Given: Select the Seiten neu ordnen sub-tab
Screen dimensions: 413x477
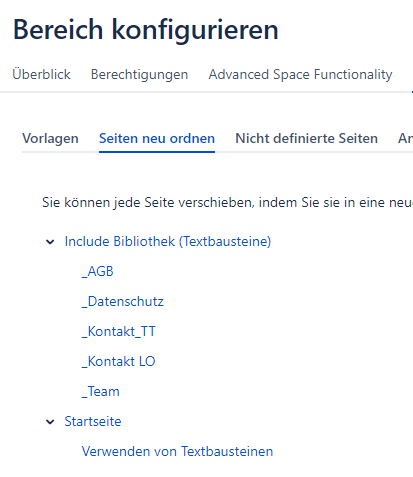Looking at the screenshot, I should [x=157, y=138].
